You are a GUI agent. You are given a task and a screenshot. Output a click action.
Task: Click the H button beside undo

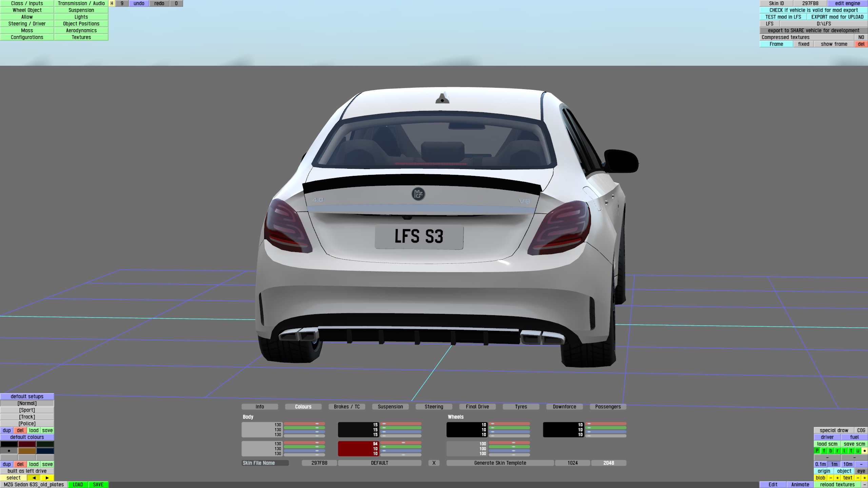tap(112, 3)
